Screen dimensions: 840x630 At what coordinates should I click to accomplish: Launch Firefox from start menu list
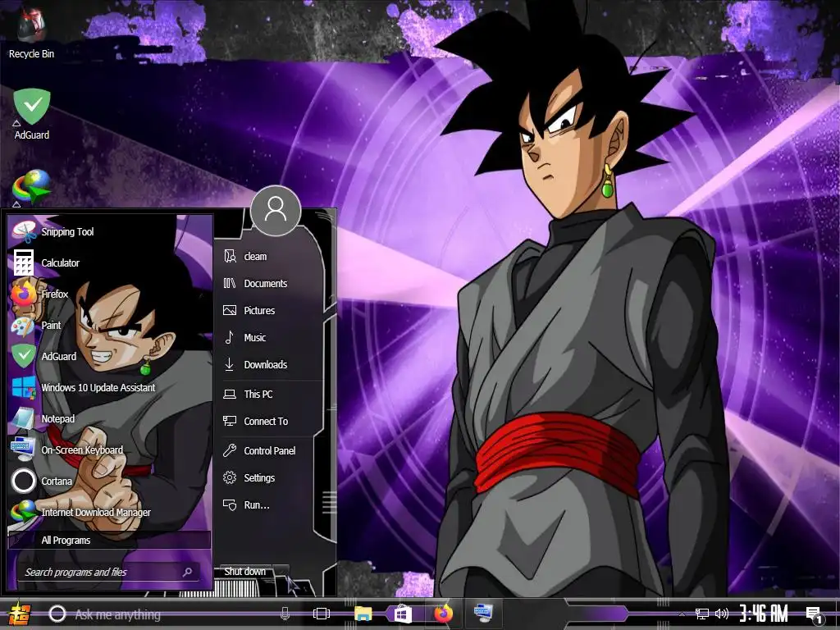[x=109, y=294]
